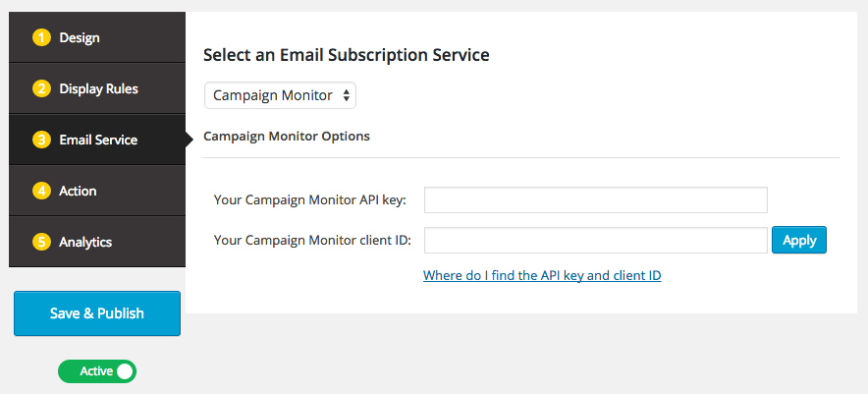Open the 'Where do I find the API key' link
This screenshot has height=394, width=868.
point(542,276)
